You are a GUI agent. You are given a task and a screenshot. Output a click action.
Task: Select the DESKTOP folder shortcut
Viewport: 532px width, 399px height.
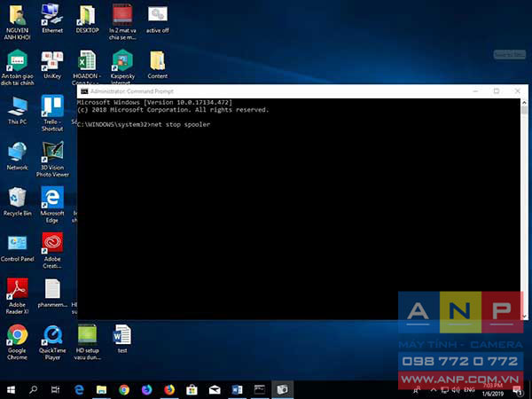(87, 16)
